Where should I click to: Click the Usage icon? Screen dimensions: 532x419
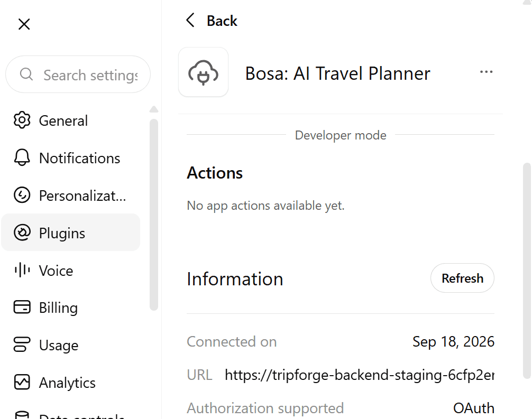22,344
